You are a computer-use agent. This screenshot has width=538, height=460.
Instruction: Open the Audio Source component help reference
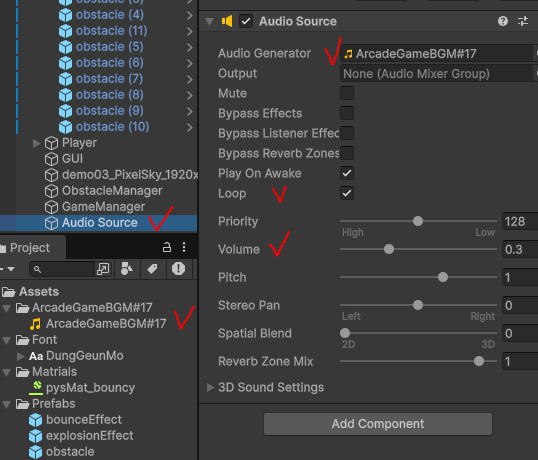(503, 21)
